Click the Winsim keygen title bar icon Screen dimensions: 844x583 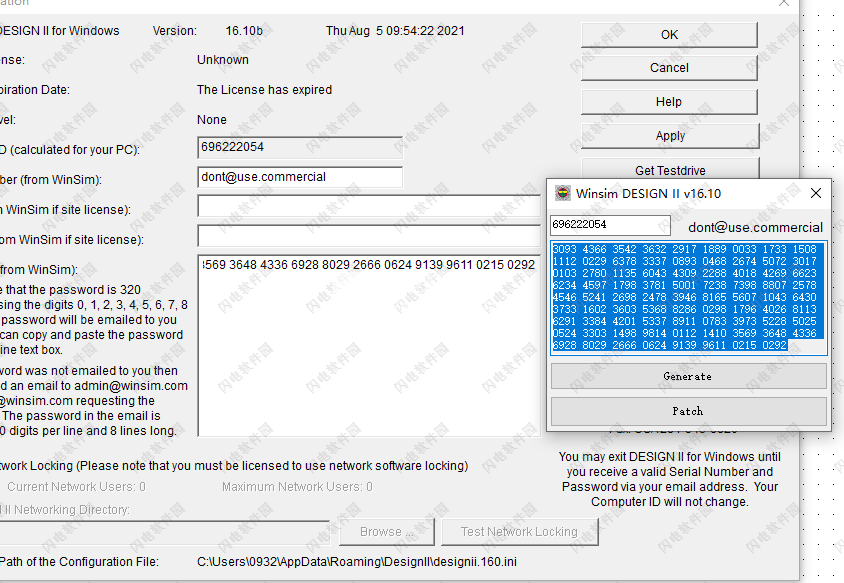(x=562, y=193)
